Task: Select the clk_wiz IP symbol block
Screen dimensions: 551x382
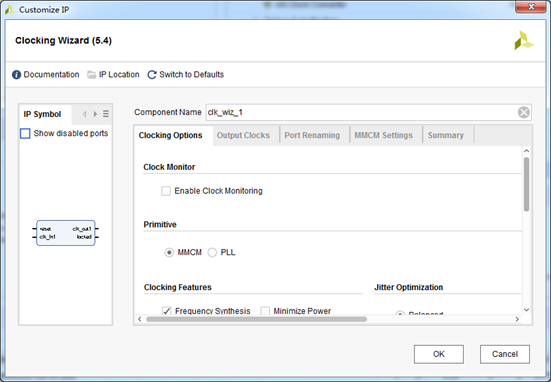Action: pyautogui.click(x=66, y=233)
